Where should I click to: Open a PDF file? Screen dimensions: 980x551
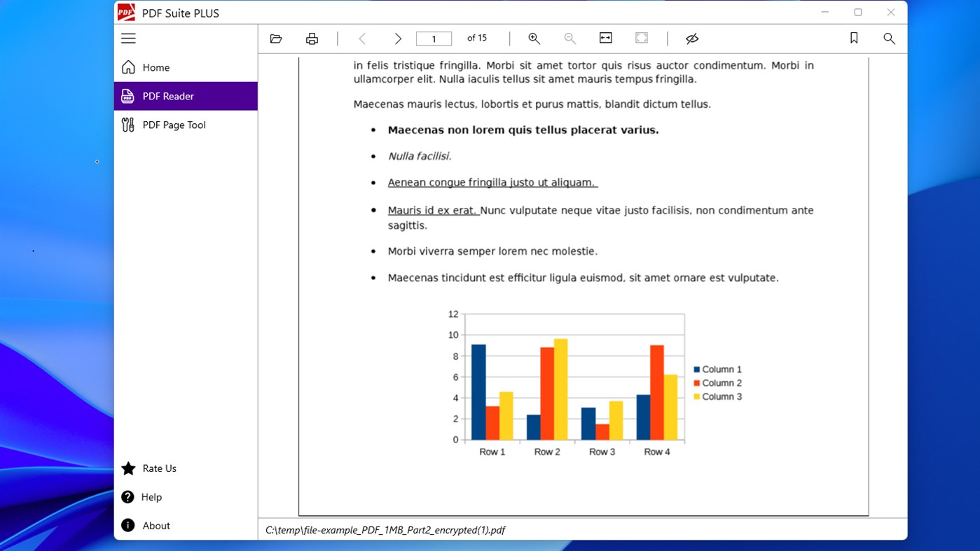[x=275, y=39]
